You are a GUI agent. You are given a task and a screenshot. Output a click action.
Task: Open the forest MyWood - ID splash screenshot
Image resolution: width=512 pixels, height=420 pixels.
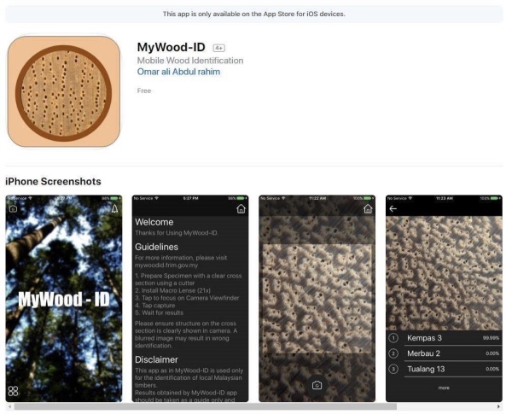click(64, 299)
